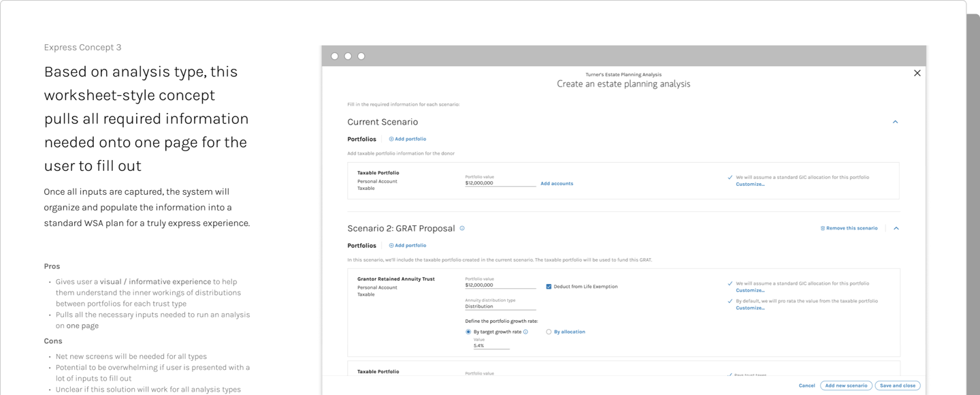This screenshot has height=395, width=980.
Task: Add a portfolio to Scenario 2: GRAT Proposal
Action: click(x=408, y=245)
